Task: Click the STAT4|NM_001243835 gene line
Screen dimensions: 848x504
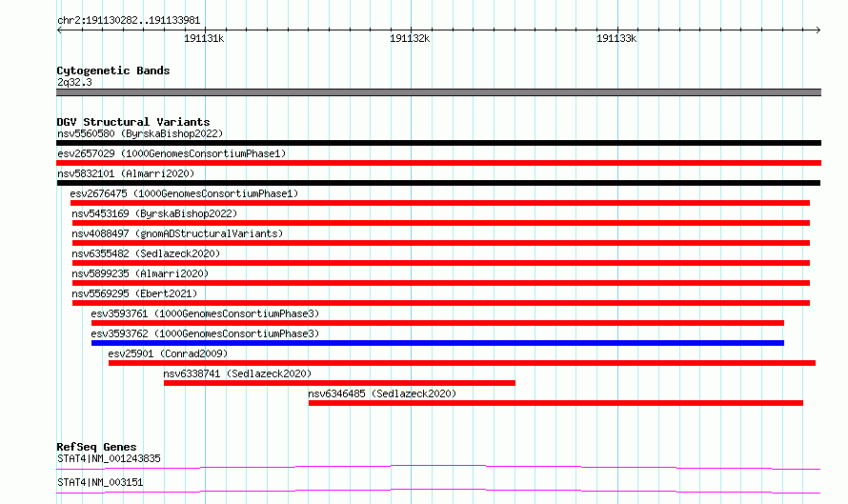Action: coord(438,467)
